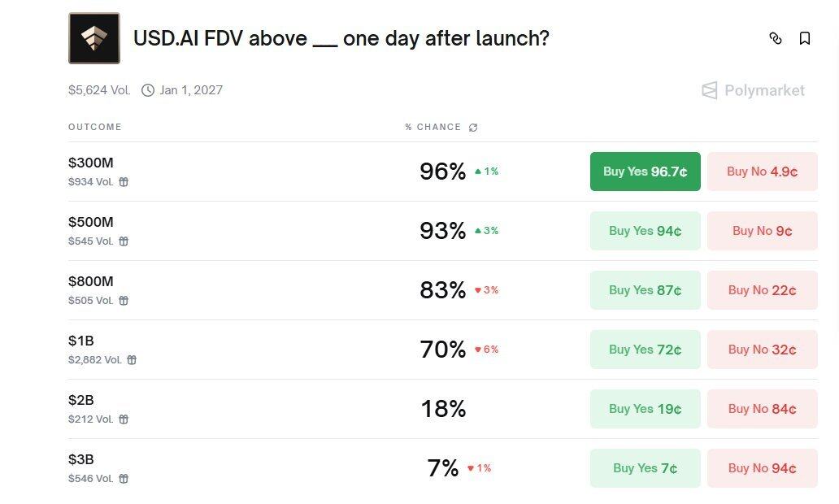Screen dimensions: 839x504
Task: Click the gift icon under $1B
Action: click(x=132, y=360)
